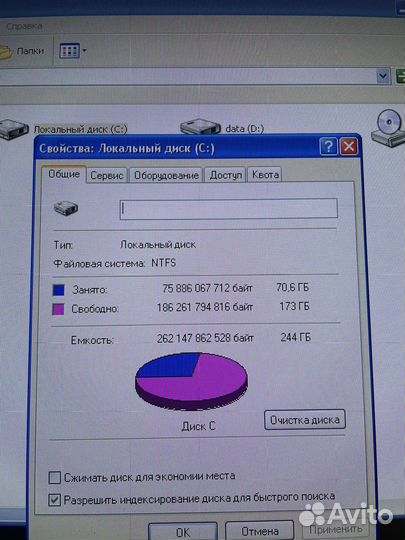405x540 pixels.
Task: Click the help question mark icon in dialog
Action: [328, 147]
